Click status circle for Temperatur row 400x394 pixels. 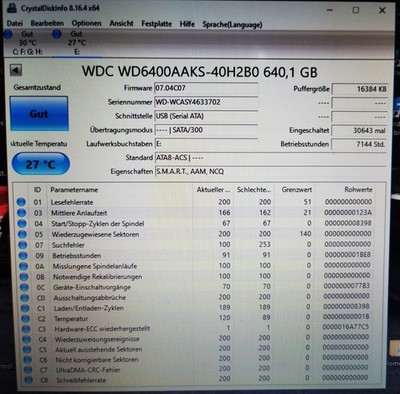(25, 318)
